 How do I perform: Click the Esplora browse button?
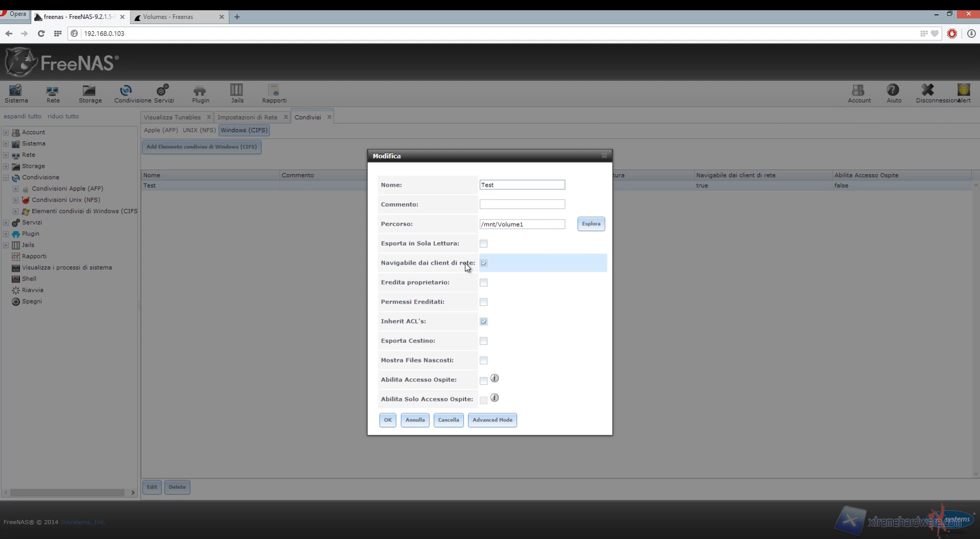[591, 224]
